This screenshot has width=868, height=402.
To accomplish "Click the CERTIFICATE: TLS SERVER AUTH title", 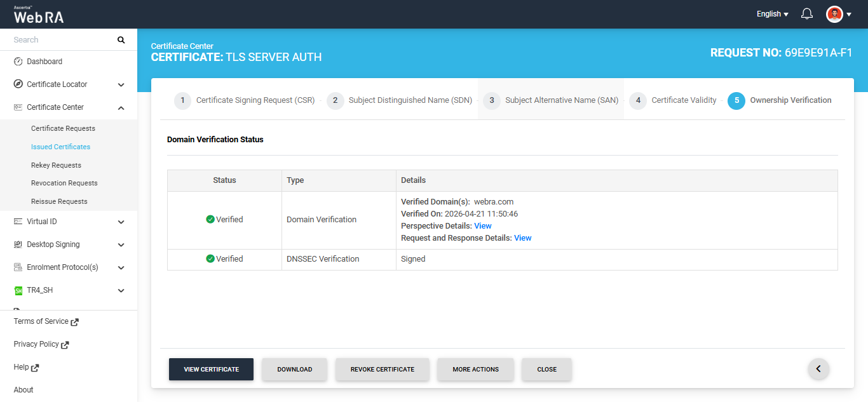I will [x=236, y=57].
